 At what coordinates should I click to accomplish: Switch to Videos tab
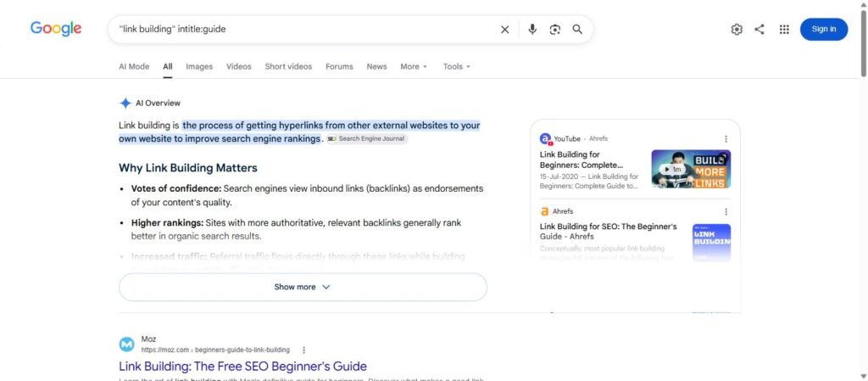coord(238,66)
